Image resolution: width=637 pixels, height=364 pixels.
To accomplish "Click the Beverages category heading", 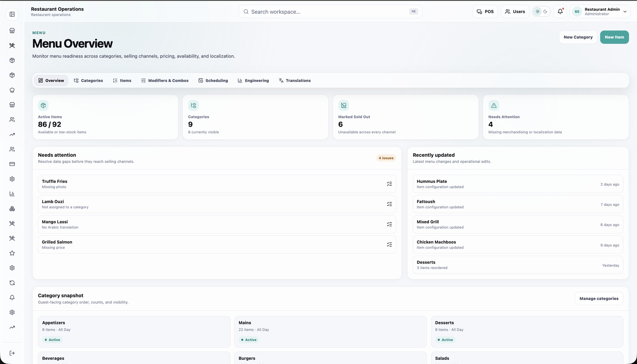I will click(53, 358).
